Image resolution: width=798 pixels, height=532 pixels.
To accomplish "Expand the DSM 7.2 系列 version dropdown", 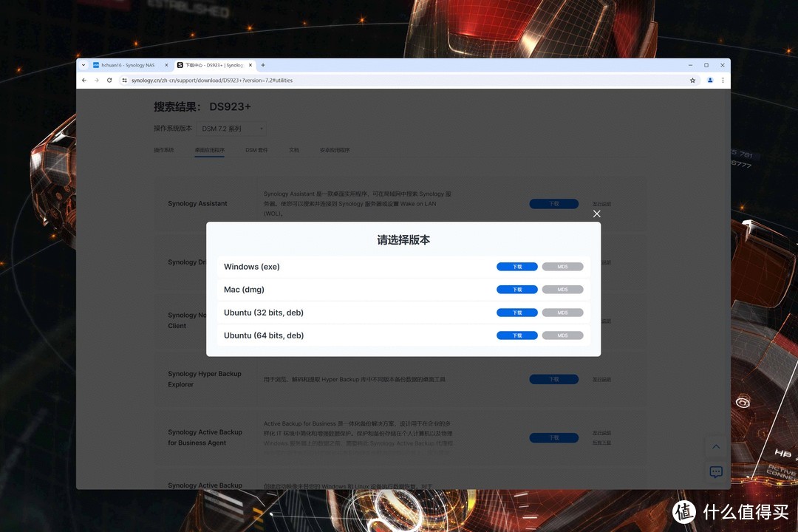I will coord(231,128).
